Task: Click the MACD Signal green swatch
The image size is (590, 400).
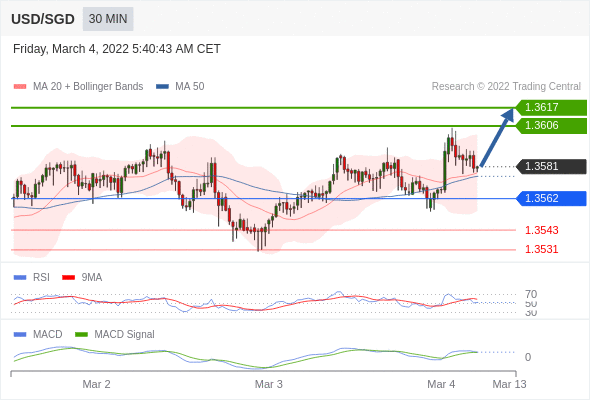Action: coord(81,335)
